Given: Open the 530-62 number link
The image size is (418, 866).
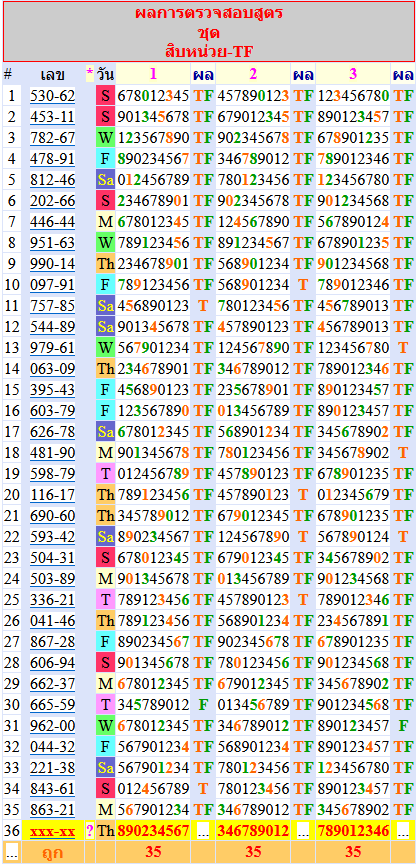Looking at the screenshot, I should 52,96.
